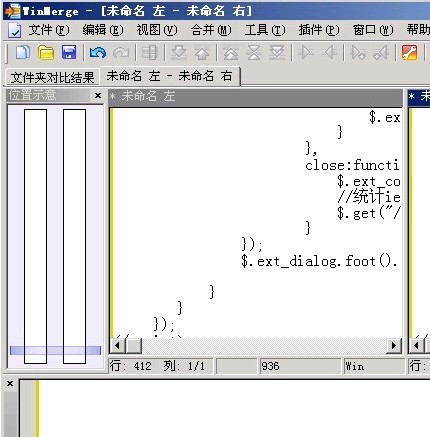
Task: Jump to previous difference arrow icon
Action: [202, 53]
